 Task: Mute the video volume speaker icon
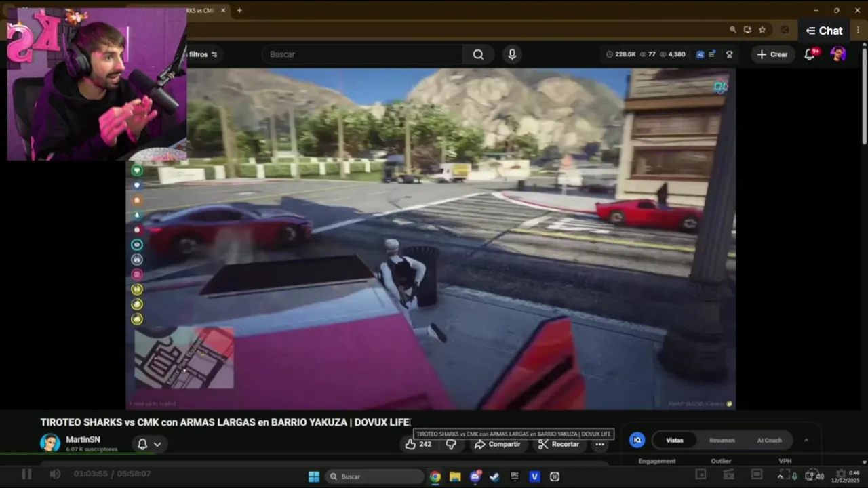pos(56,474)
